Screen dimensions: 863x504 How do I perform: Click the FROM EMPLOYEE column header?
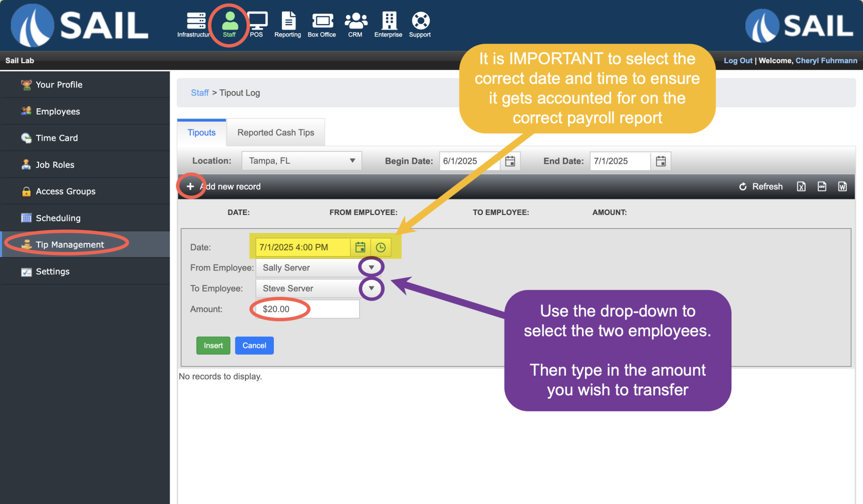tap(364, 212)
